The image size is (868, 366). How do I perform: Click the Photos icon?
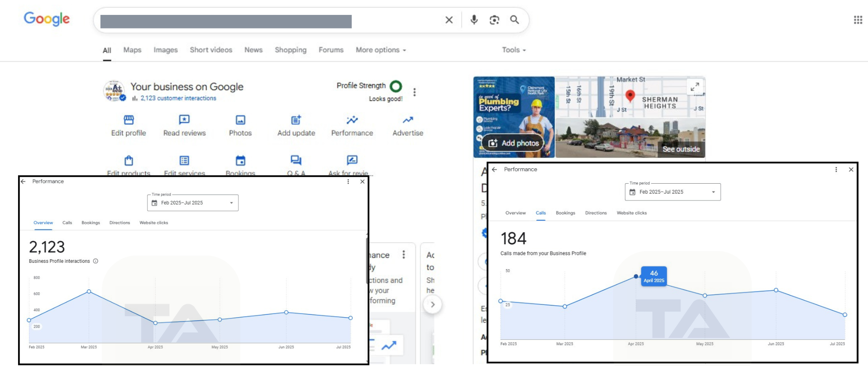(240, 120)
